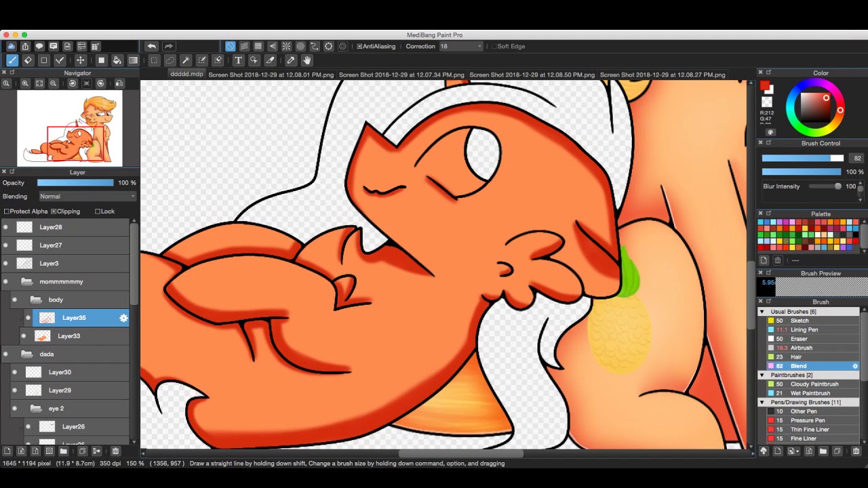
Task: Choose the Text tool
Action: (238, 60)
